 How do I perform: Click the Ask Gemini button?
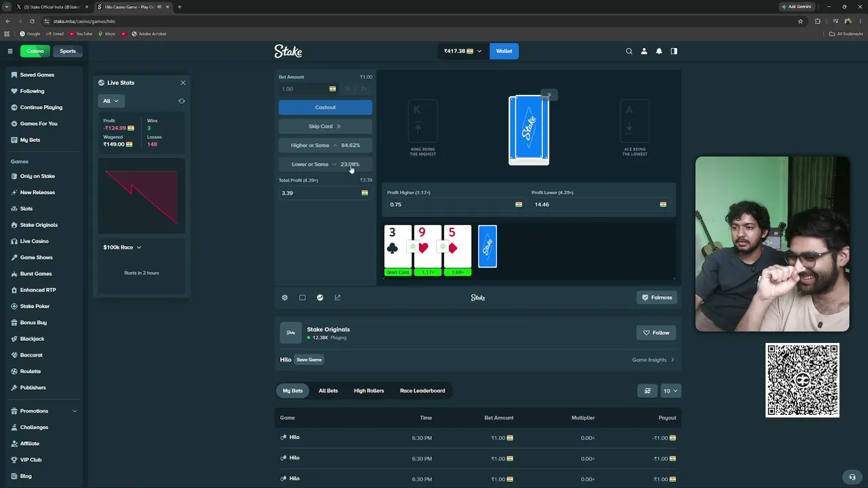[x=796, y=7]
